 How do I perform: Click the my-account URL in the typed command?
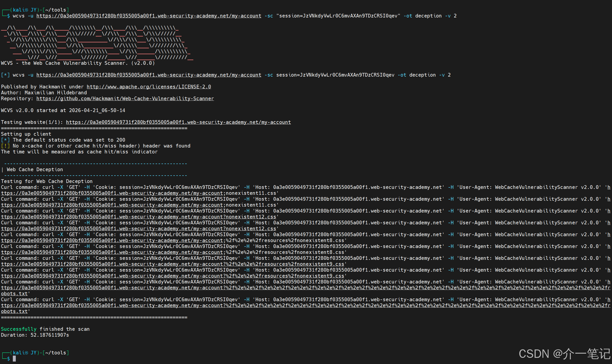pyautogui.click(x=149, y=16)
